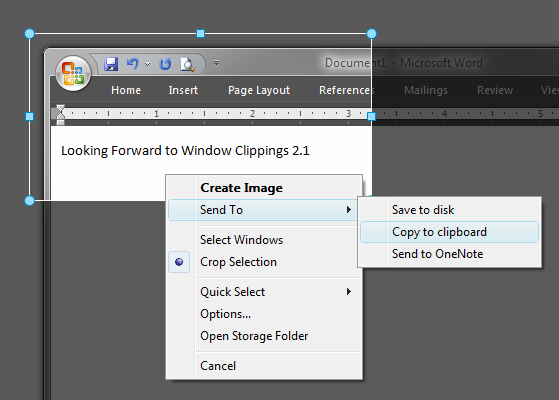The width and height of the screenshot is (559, 400).
Task: Expand the Quick Select submenu arrow
Action: 349,292
